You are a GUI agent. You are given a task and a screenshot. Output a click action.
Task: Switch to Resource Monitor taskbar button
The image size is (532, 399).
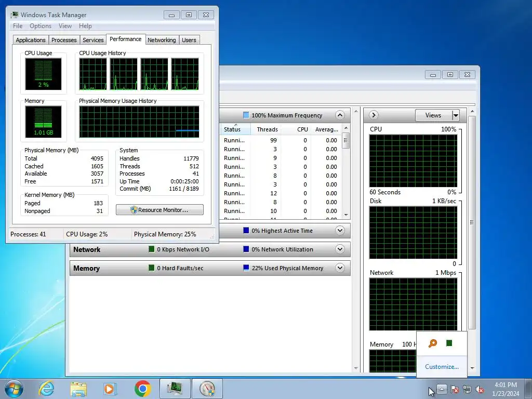click(207, 389)
